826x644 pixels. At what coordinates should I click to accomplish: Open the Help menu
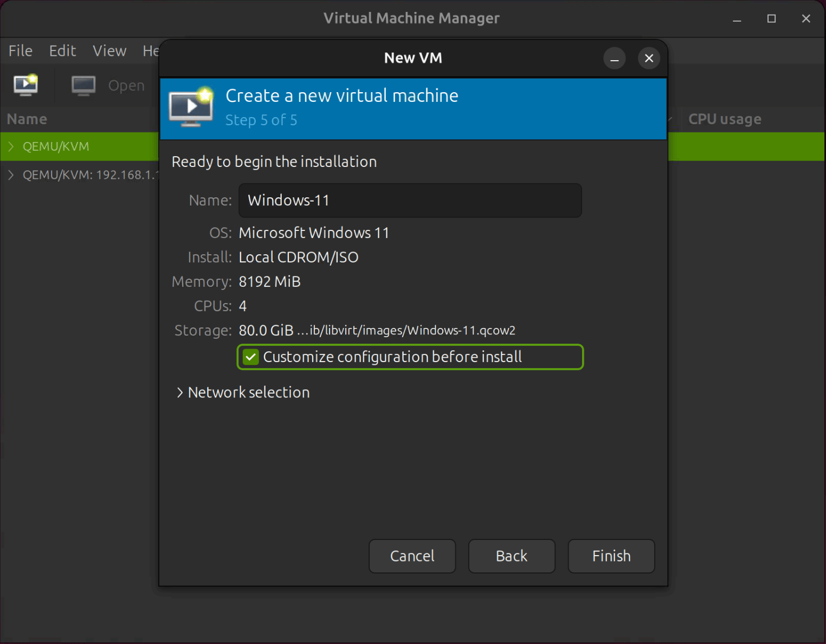point(151,50)
